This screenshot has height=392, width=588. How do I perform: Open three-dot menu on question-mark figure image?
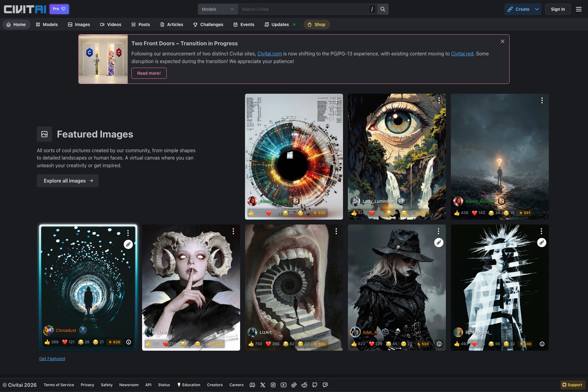tap(542, 100)
